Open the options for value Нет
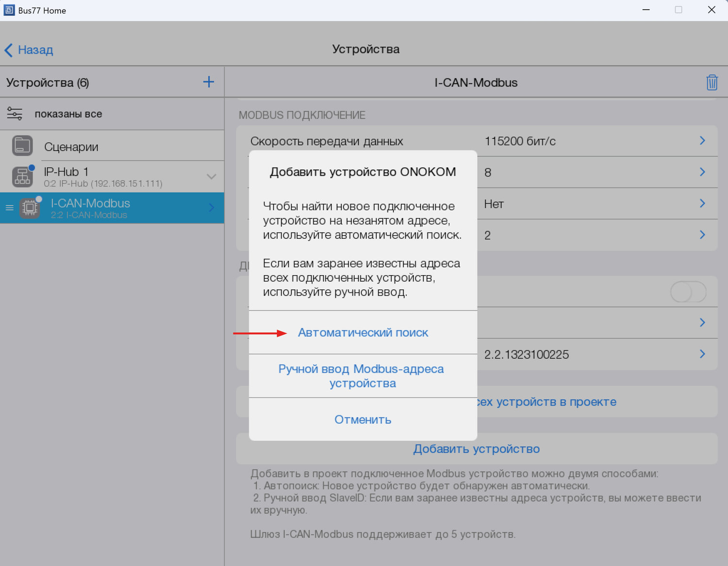 702,203
